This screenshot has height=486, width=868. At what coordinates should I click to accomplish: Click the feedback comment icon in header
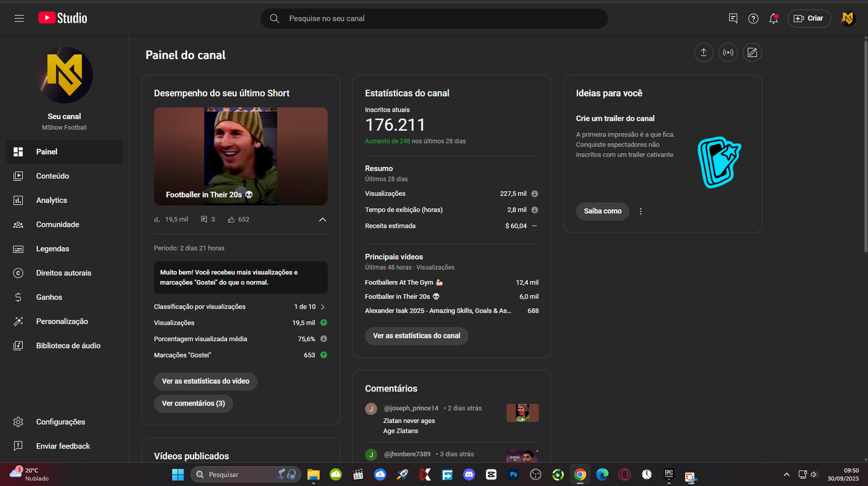click(733, 18)
